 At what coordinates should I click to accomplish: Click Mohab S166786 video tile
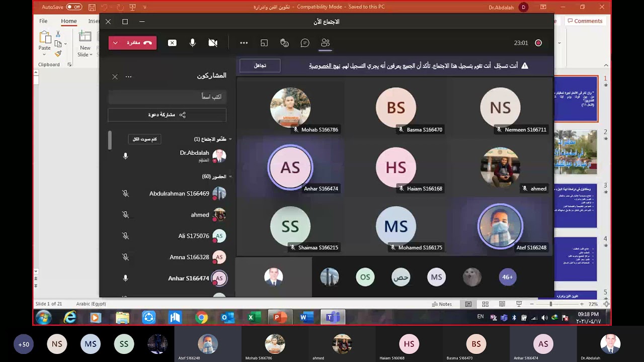pyautogui.click(x=290, y=108)
